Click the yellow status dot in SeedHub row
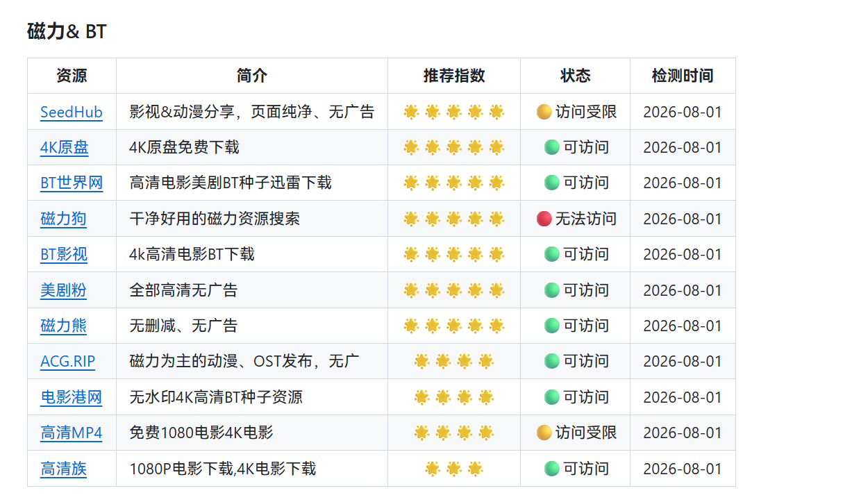This screenshot has width=868, height=502. tap(544, 112)
